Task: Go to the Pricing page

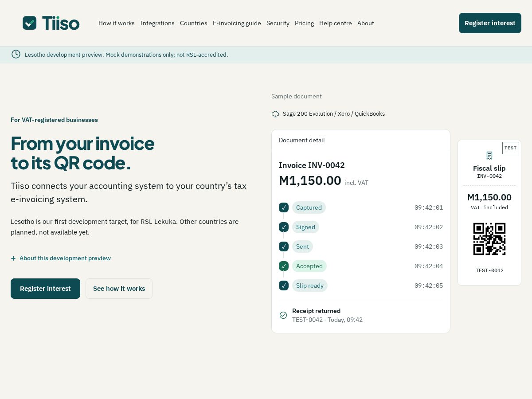Action: point(304,23)
